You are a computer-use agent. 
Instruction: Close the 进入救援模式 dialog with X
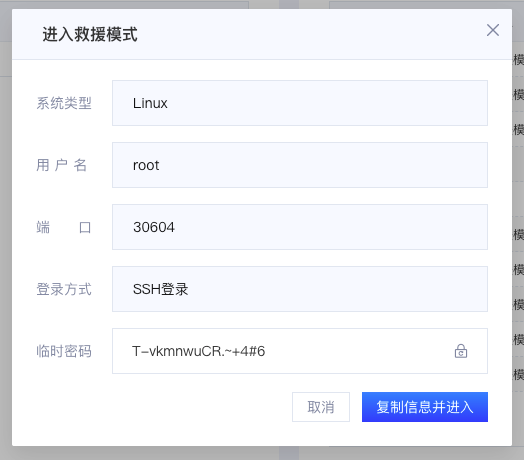point(493,30)
